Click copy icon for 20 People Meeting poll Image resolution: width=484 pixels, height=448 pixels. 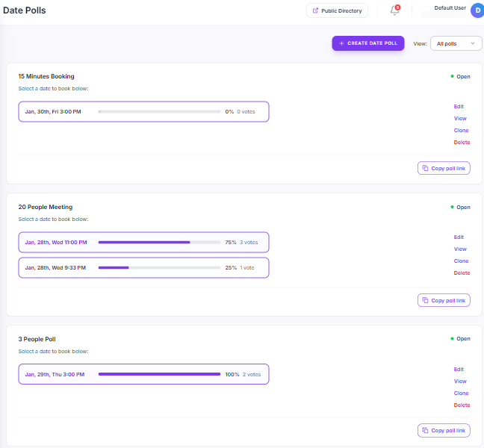point(425,300)
